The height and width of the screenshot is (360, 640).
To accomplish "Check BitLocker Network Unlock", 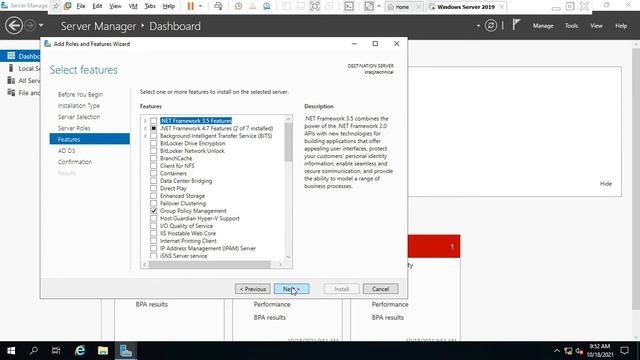I will (153, 151).
